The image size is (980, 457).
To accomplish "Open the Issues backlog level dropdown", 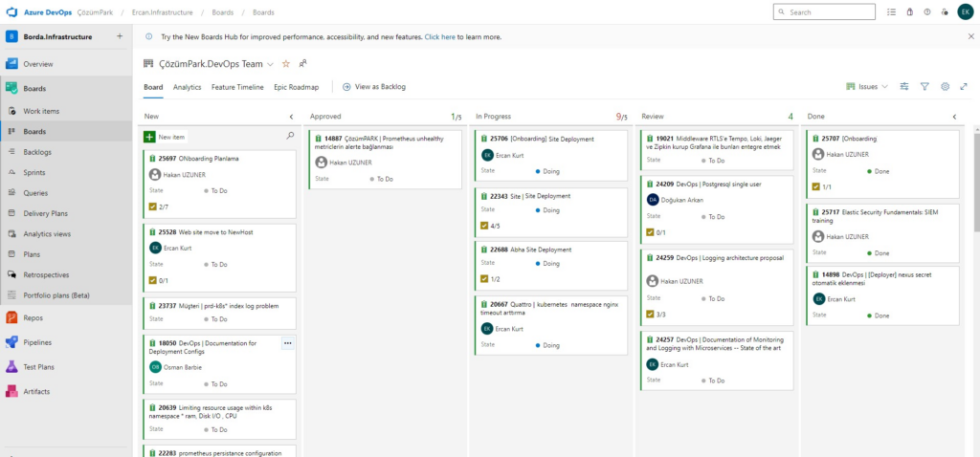I will point(867,87).
